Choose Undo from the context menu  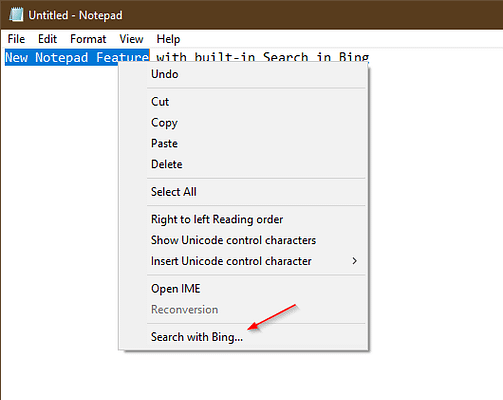tap(243, 74)
